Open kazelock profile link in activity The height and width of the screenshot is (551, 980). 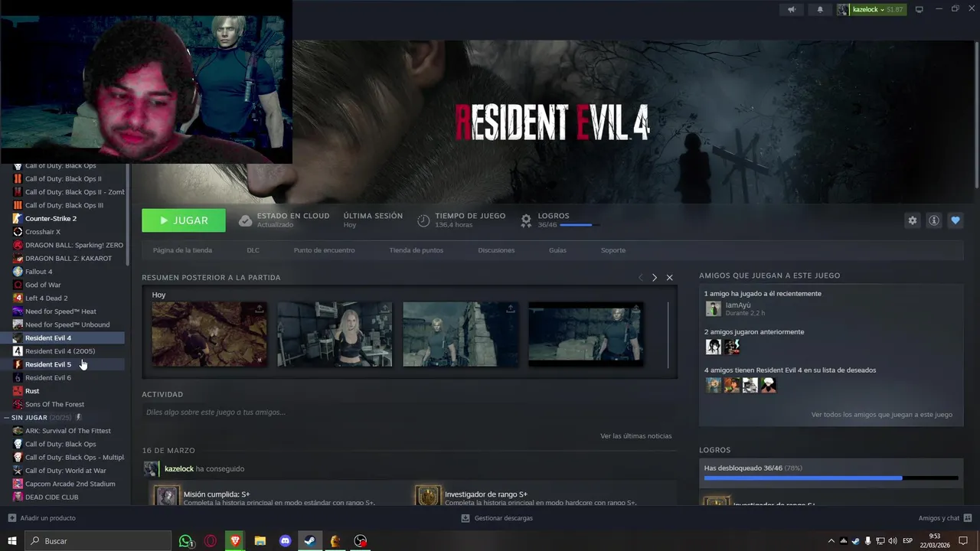(179, 469)
